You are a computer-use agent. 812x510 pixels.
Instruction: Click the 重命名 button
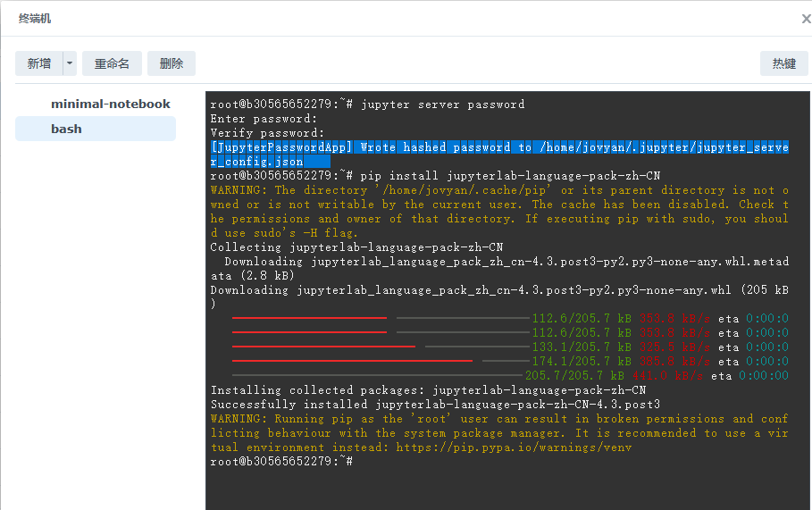(112, 63)
